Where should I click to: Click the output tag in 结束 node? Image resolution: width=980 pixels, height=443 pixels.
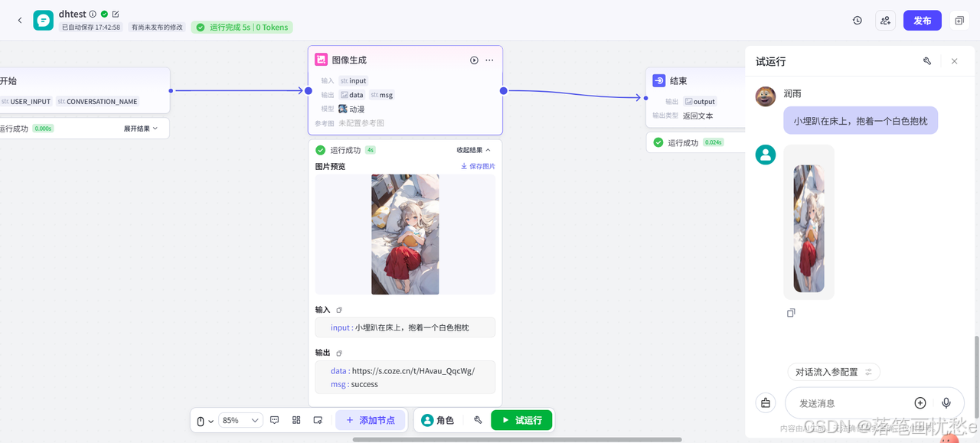[701, 102]
